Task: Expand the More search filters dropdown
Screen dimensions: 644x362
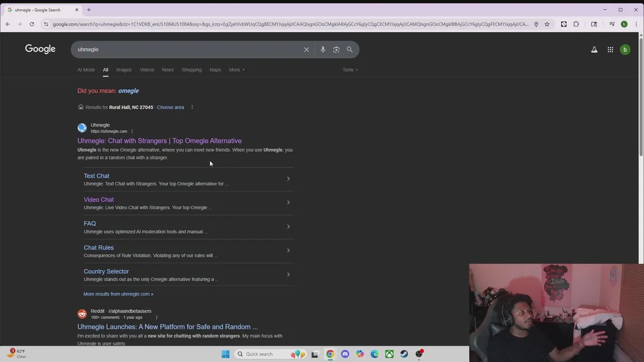Action: (236, 70)
